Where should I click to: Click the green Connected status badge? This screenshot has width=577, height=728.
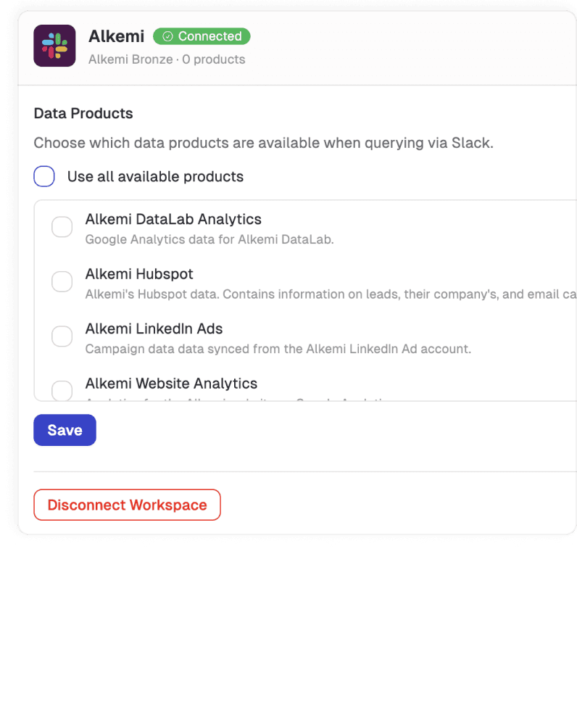(202, 36)
